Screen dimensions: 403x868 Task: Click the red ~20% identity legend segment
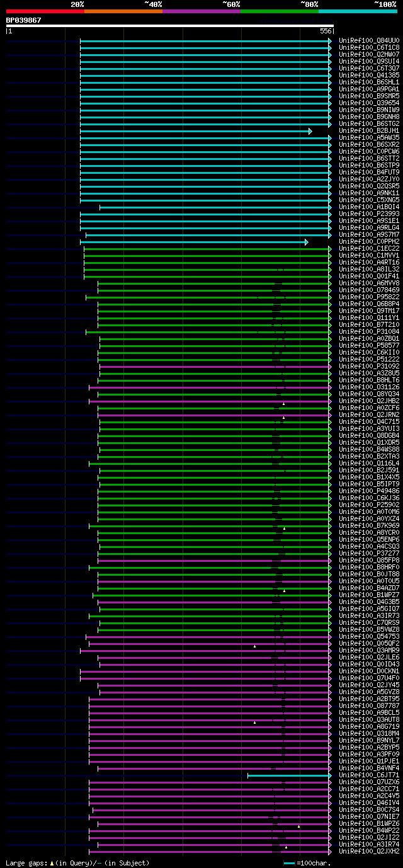(x=45, y=11)
